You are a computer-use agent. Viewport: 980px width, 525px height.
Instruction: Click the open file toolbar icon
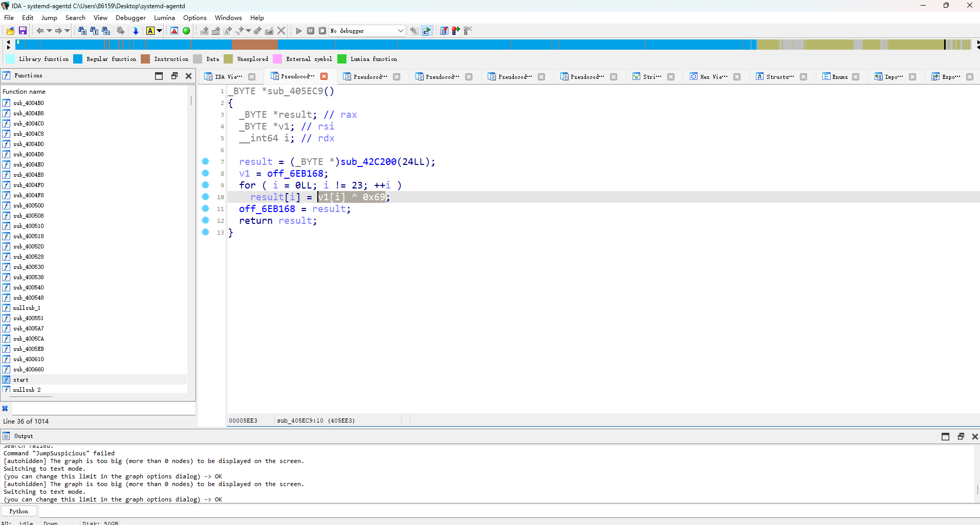pos(10,31)
